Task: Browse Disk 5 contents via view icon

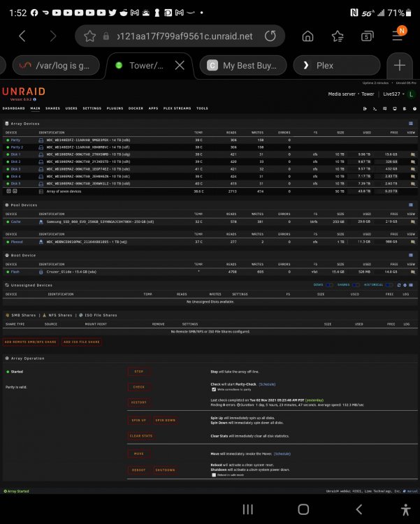Action: pos(413,184)
